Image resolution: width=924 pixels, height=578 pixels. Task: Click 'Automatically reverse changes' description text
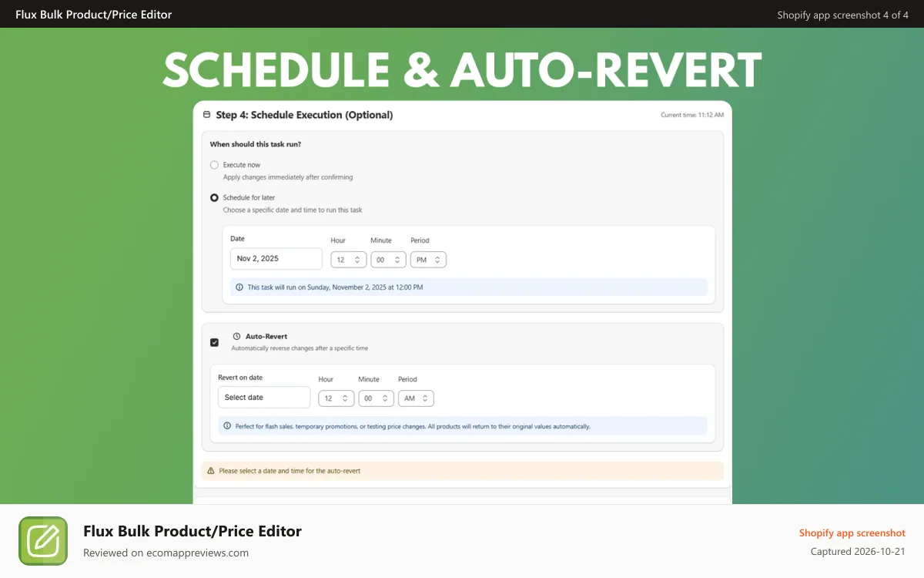pyautogui.click(x=300, y=348)
